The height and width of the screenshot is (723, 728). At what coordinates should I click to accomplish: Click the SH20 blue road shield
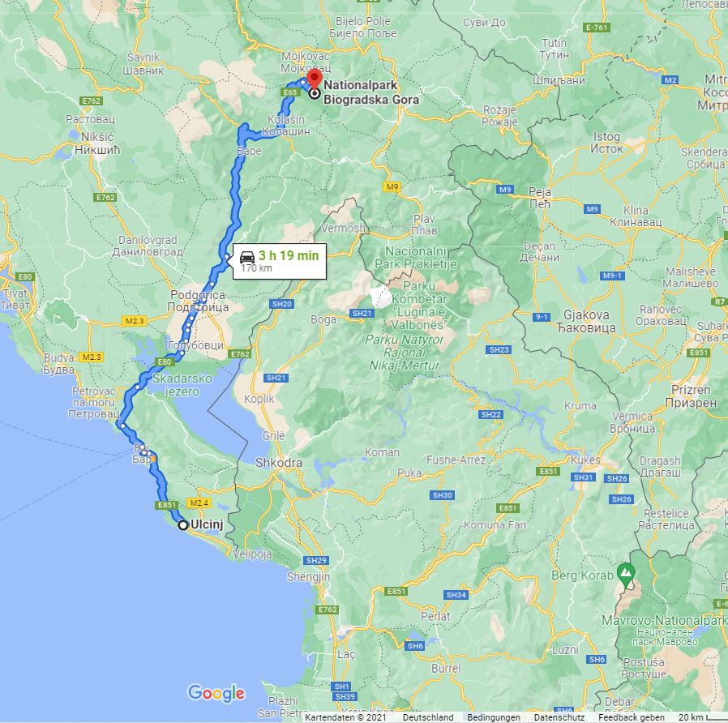281,304
